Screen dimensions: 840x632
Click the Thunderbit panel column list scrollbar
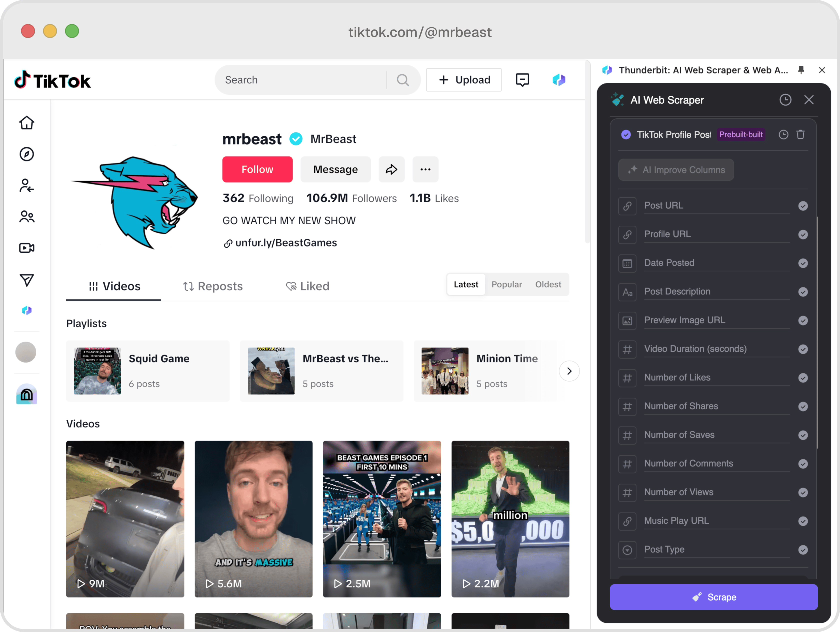[x=817, y=332]
